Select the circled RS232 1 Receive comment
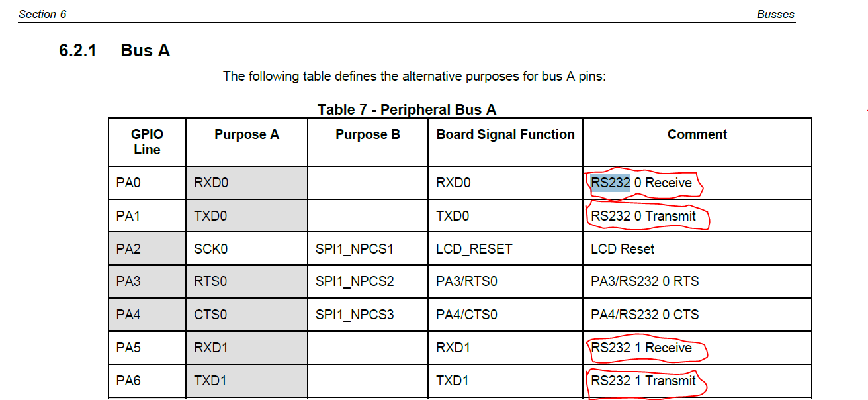 click(642, 348)
